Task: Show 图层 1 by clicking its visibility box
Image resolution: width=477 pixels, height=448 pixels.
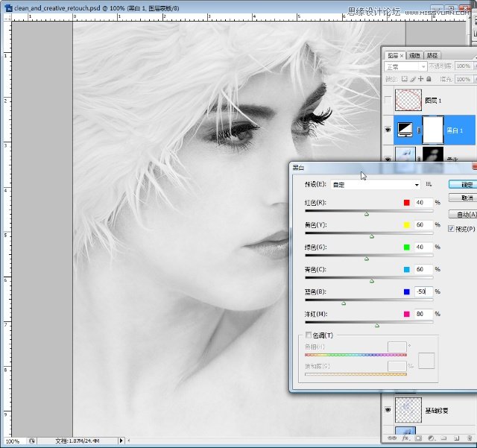Action: (x=388, y=100)
